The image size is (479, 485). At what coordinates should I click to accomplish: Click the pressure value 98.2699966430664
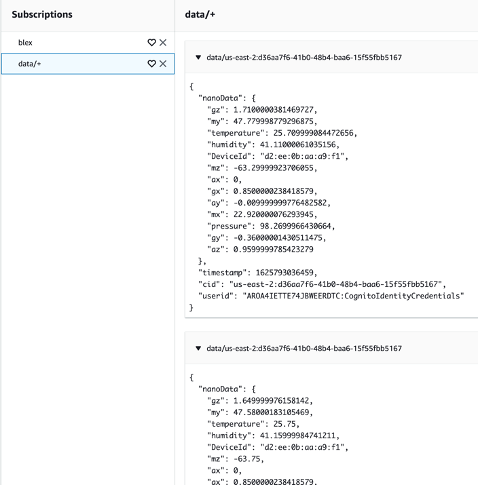coord(295,226)
